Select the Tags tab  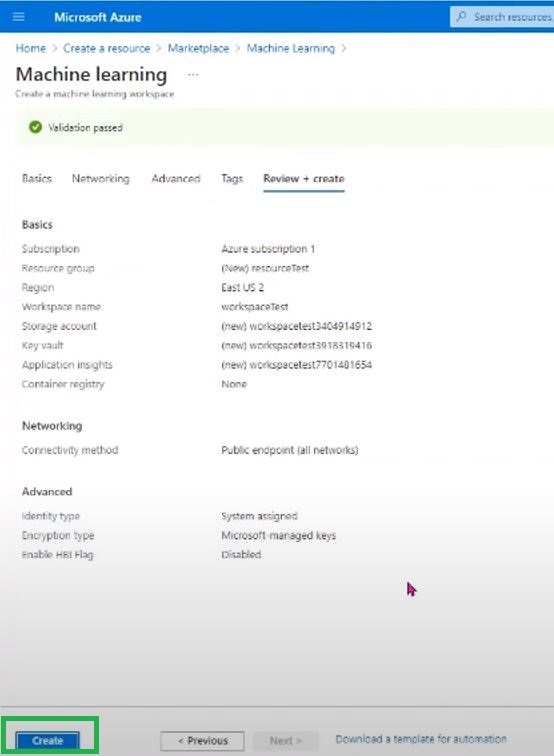232,178
